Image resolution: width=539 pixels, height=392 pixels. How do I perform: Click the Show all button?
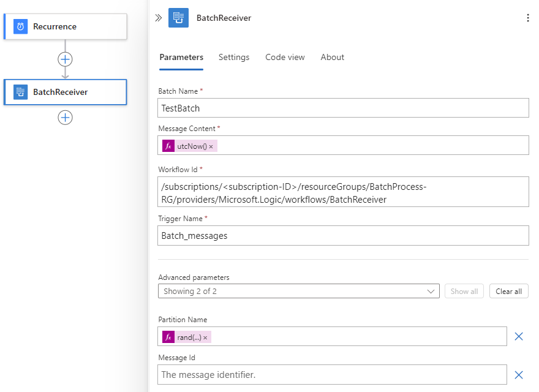(x=464, y=291)
